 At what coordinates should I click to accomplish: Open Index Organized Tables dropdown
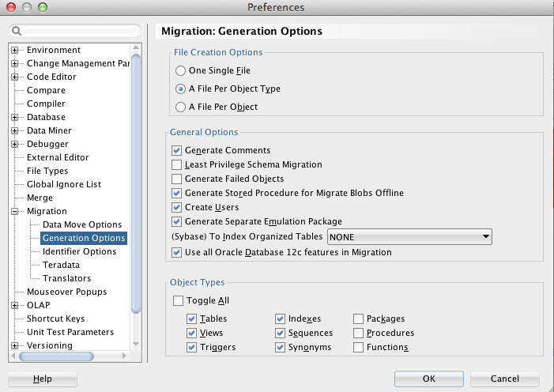click(x=409, y=236)
